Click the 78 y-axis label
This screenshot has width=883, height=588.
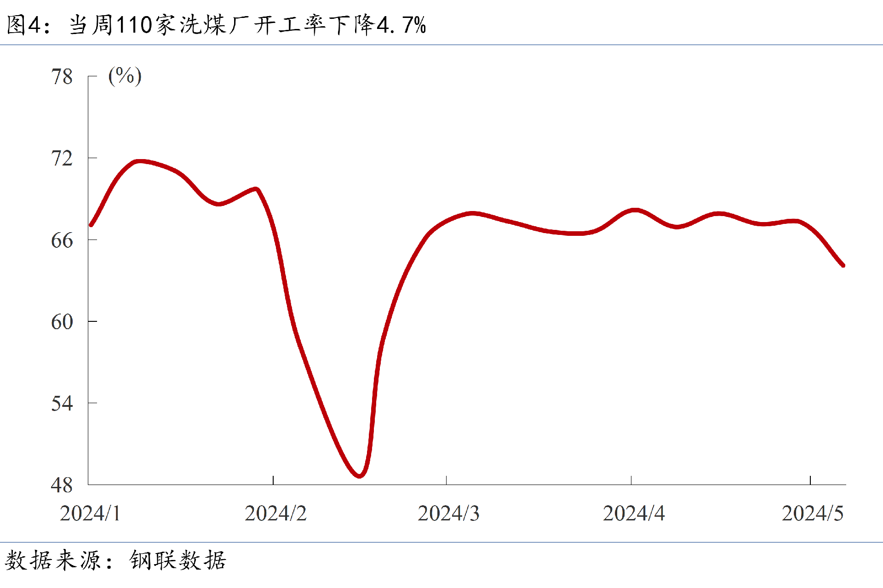click(x=62, y=77)
